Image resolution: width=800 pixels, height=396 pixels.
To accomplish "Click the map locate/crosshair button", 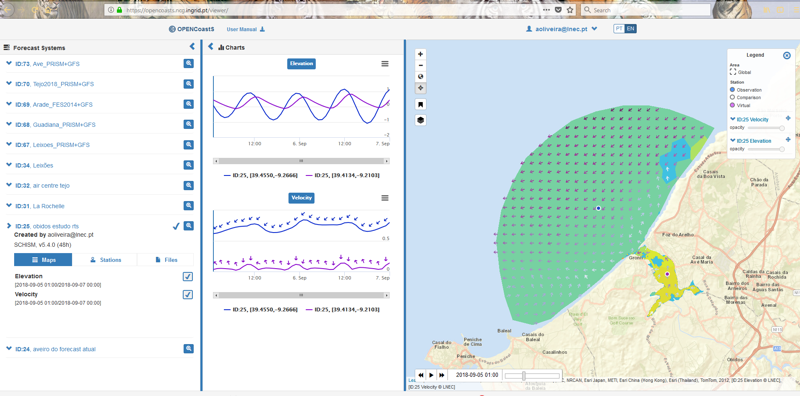I will click(420, 88).
